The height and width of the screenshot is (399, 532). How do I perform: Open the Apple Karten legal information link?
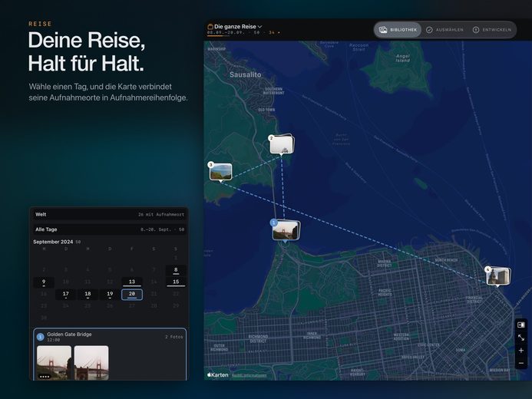[x=249, y=375]
